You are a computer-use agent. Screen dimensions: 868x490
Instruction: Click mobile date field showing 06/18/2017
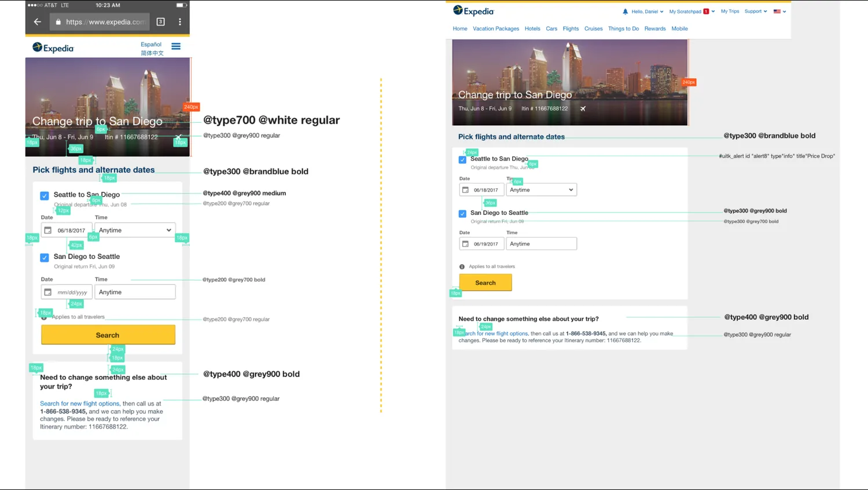pyautogui.click(x=67, y=230)
